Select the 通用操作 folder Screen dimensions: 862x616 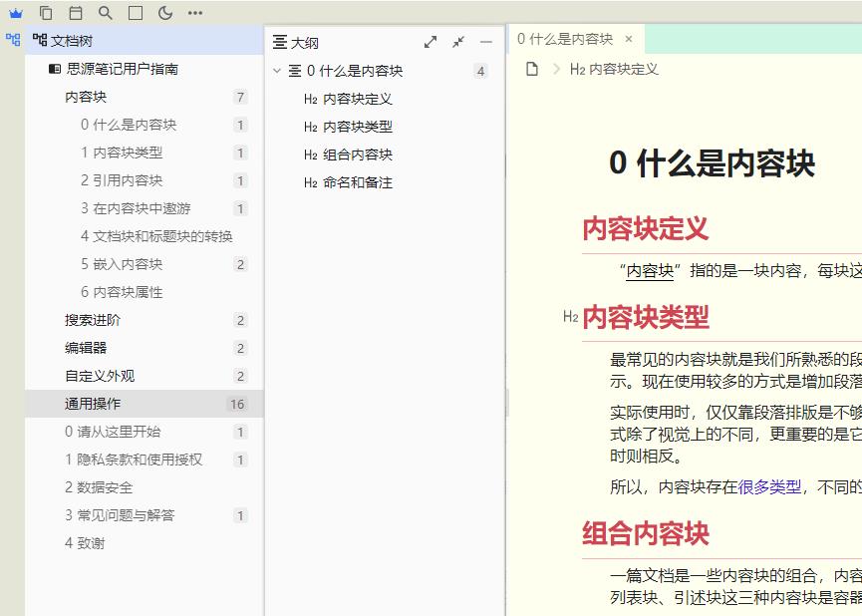pyautogui.click(x=144, y=404)
